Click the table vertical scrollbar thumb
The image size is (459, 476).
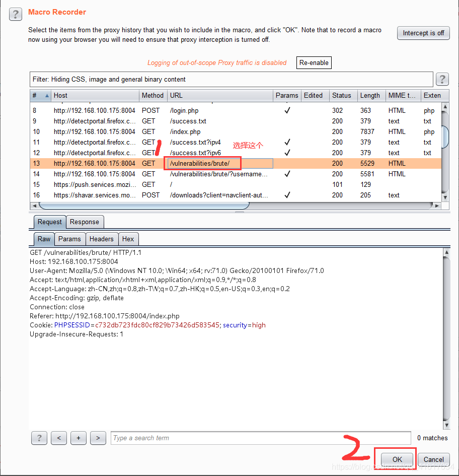tap(445, 137)
